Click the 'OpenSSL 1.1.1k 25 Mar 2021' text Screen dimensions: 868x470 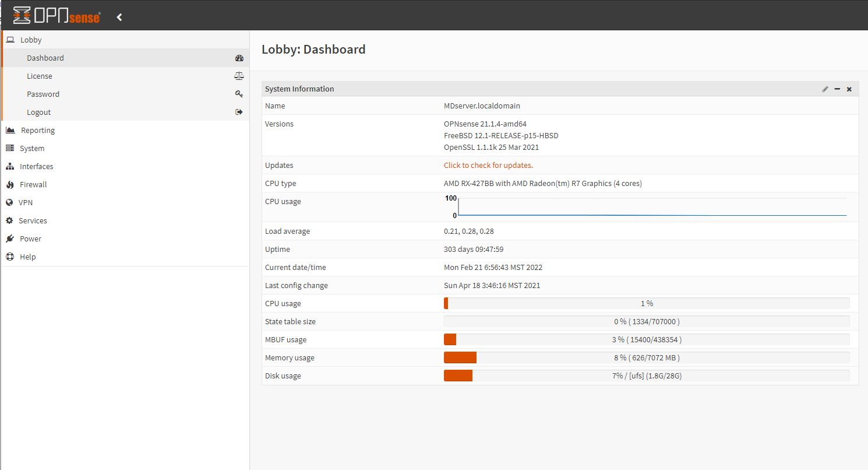tap(491, 148)
